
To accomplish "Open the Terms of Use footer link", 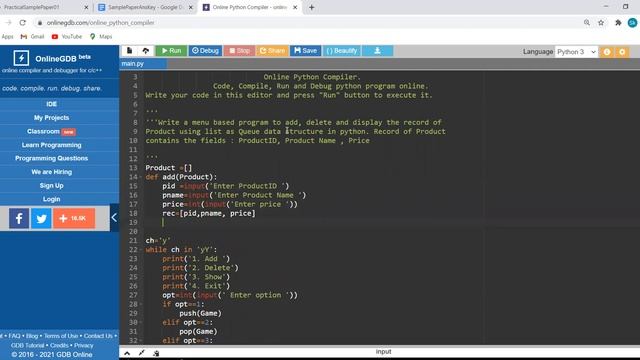I will click(x=61, y=336).
